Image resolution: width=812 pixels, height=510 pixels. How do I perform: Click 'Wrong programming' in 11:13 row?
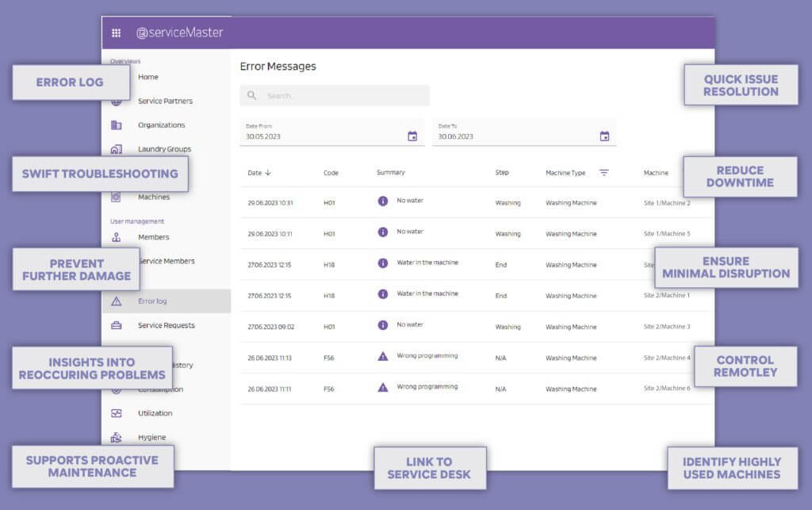click(427, 355)
